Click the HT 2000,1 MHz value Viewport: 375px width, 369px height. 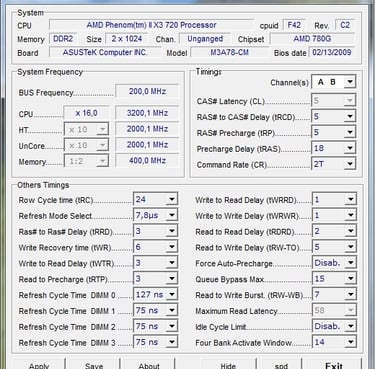pos(147,129)
